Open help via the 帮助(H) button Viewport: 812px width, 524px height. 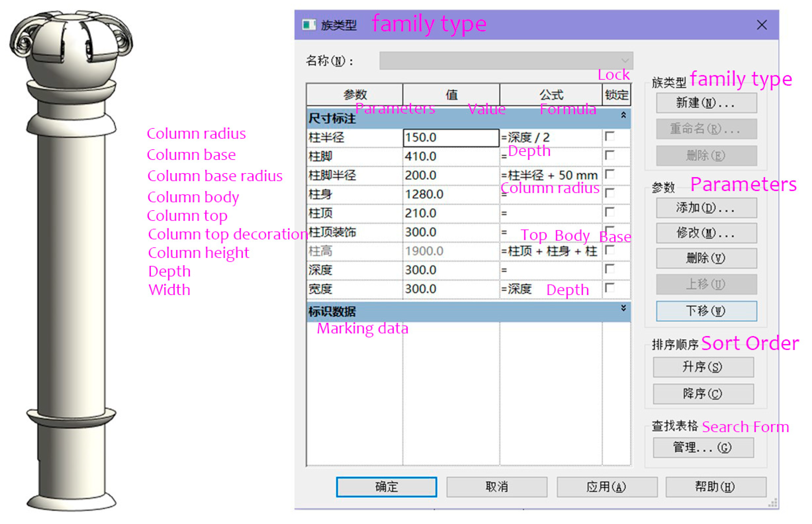point(716,486)
